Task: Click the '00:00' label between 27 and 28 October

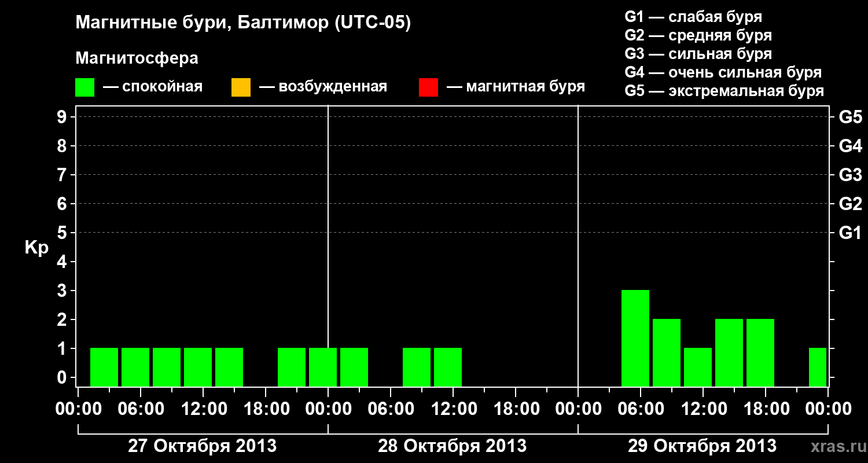Action: 328,409
